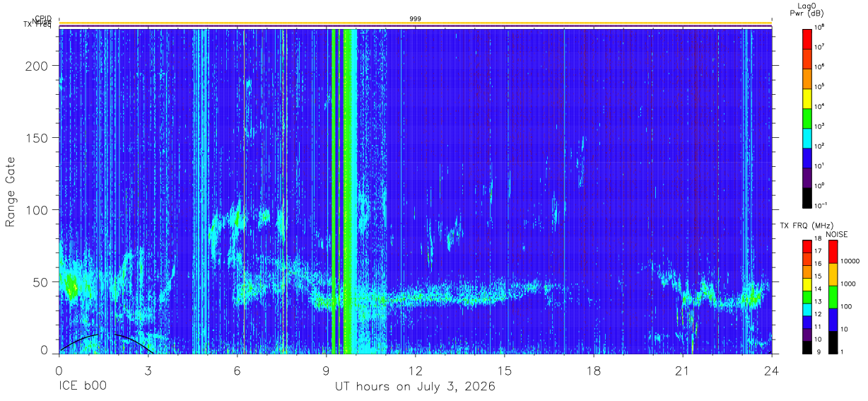Click the 'CPID' row label
This screenshot has height=401, width=868.
(x=43, y=18)
